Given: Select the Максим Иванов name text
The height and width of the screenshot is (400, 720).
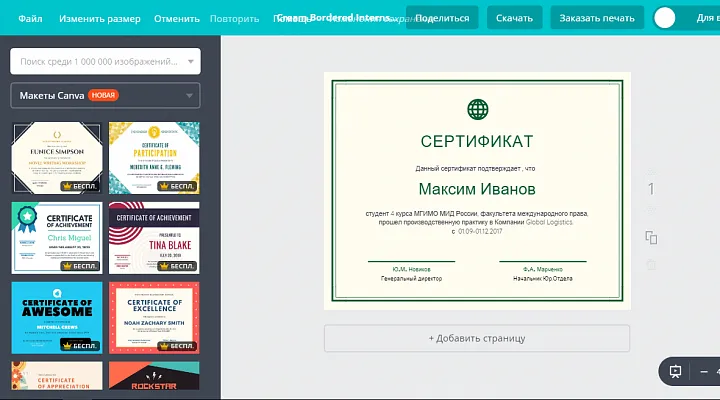Looking at the screenshot, I should (x=476, y=189).
